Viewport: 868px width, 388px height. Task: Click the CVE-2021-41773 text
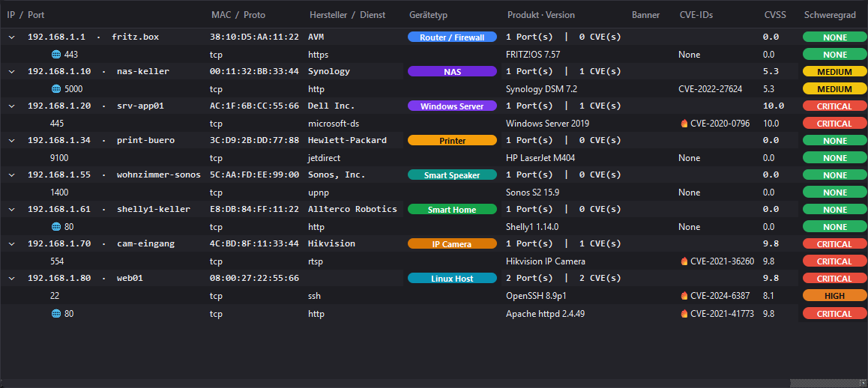pos(722,313)
